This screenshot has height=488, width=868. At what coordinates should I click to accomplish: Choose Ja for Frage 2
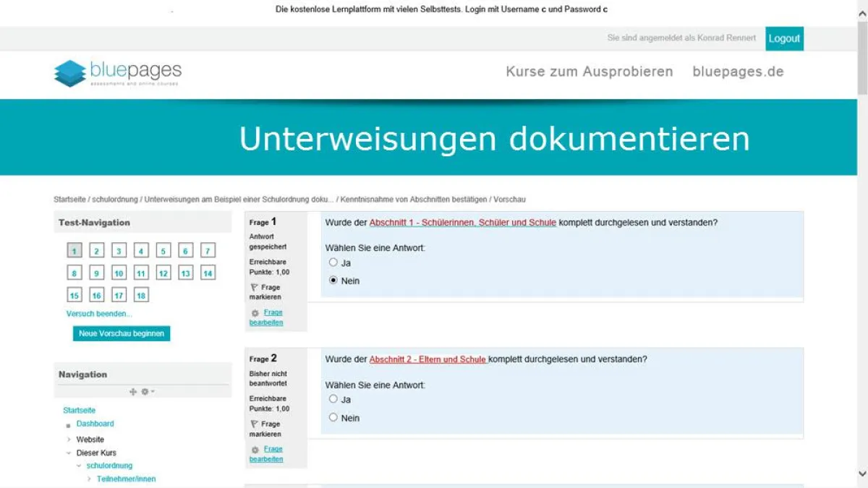(333, 398)
